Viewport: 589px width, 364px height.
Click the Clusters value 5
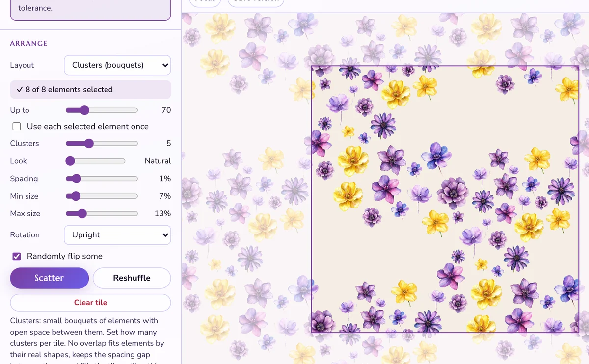tap(168, 144)
